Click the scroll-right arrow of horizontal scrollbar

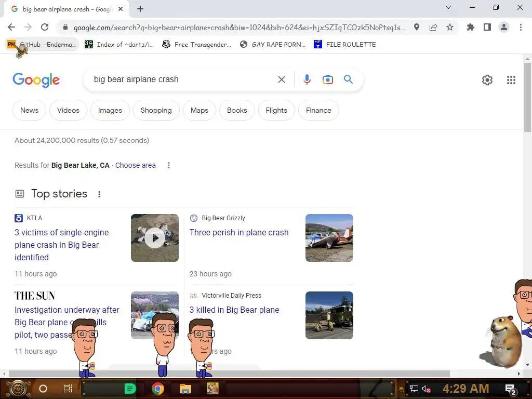519,374
